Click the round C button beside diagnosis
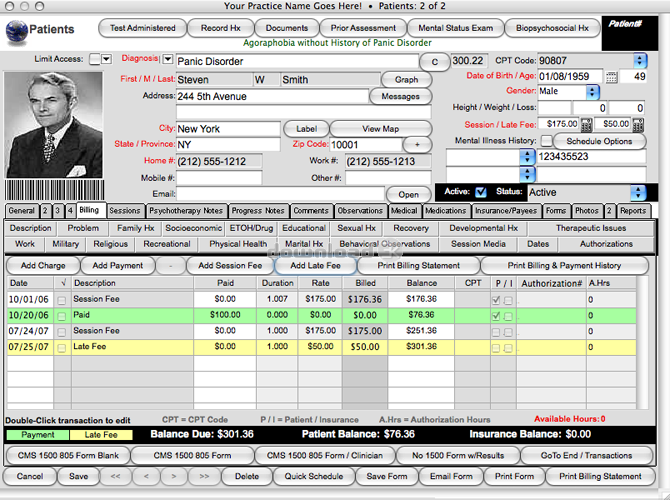Screen dimensions: 670x500 click(x=435, y=62)
